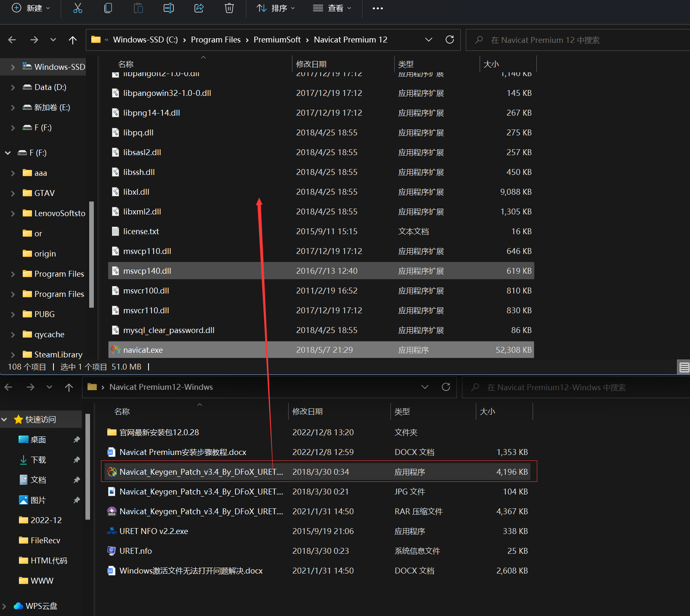Refresh the Navicat Premium12-Windws folder
The width and height of the screenshot is (690, 616).
[x=446, y=387]
